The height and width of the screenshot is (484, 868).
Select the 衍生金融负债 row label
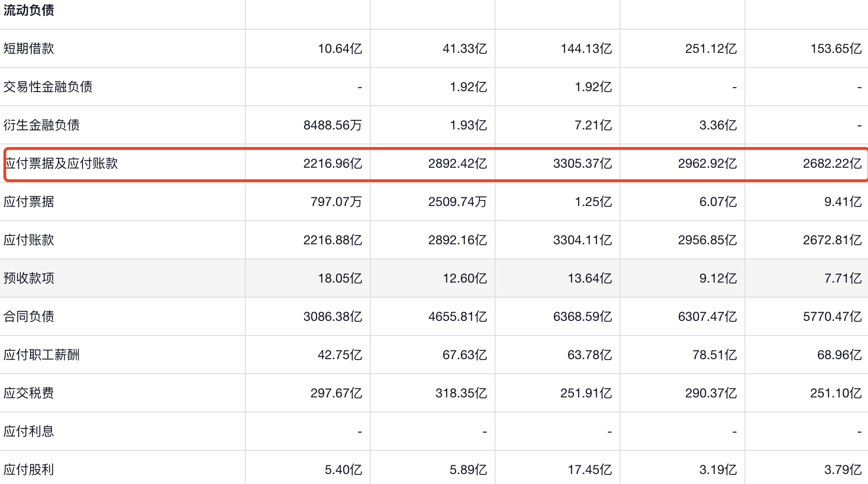pos(41,125)
